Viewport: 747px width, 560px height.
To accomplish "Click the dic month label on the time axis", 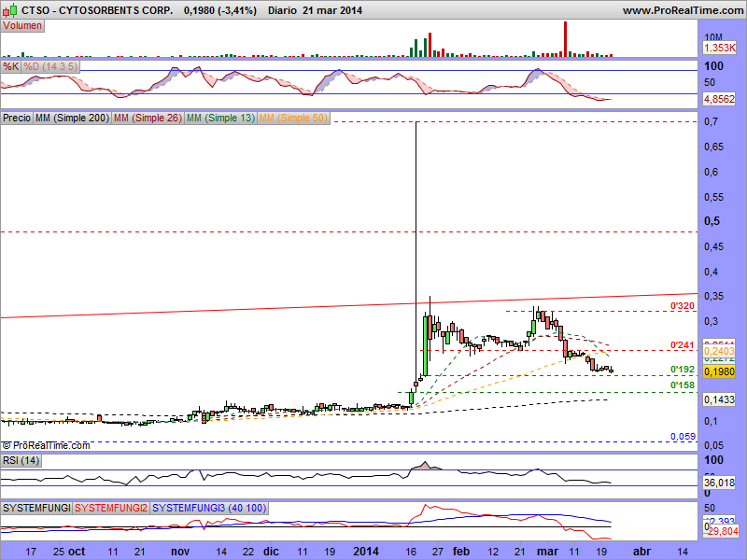I will coord(271,552).
